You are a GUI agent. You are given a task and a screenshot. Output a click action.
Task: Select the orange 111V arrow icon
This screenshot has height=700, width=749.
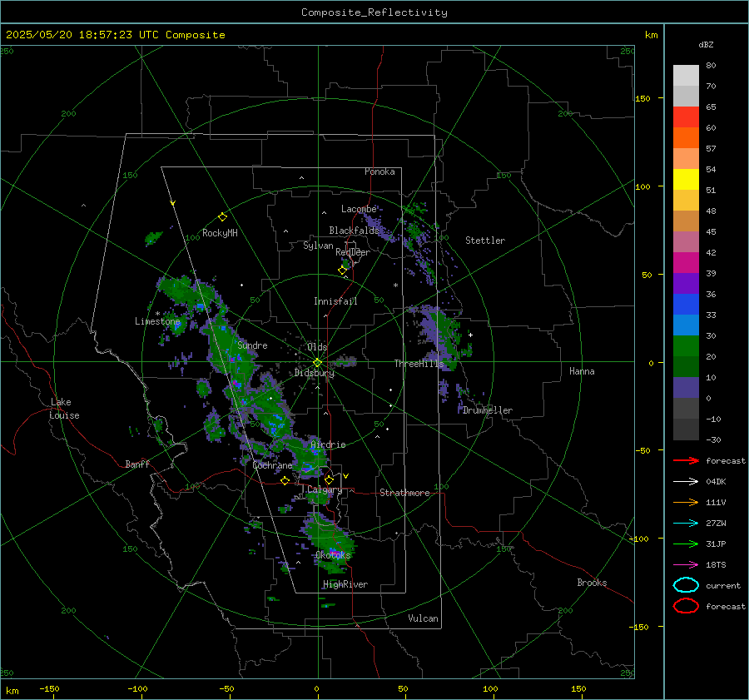[x=686, y=502]
